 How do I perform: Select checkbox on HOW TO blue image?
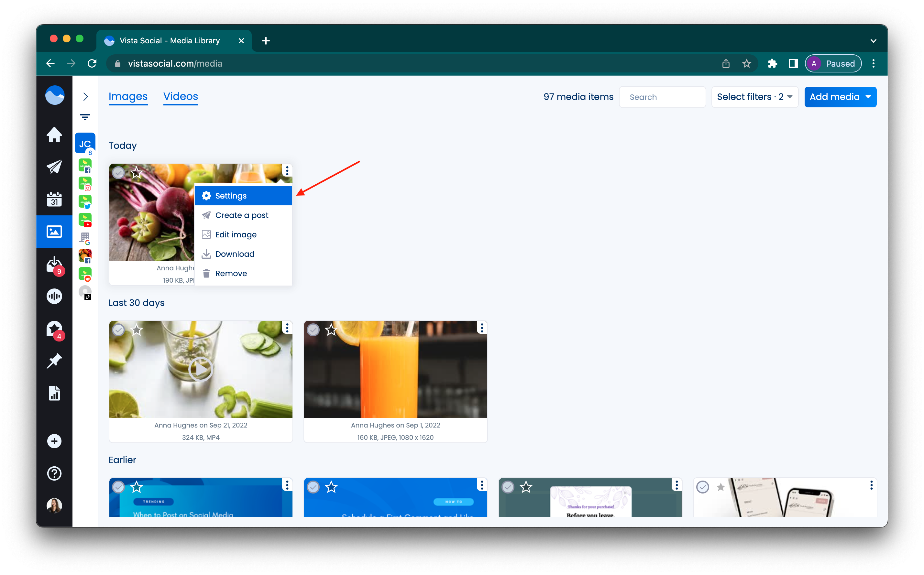(313, 487)
